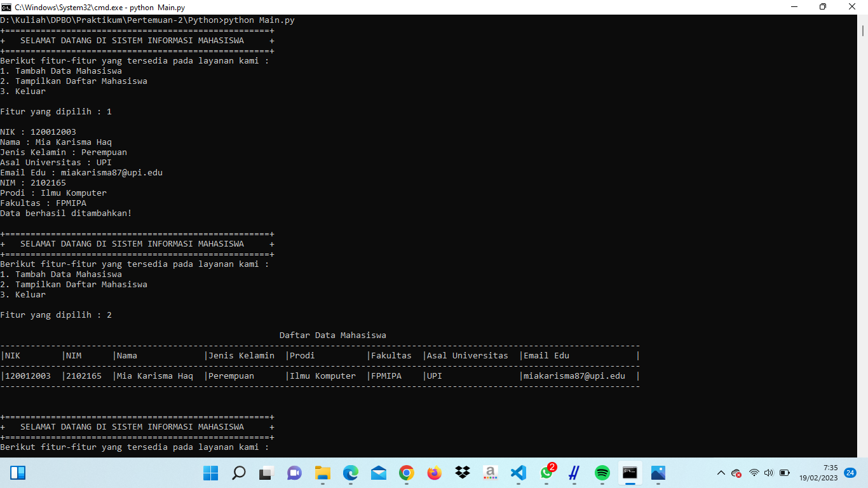
Task: Launch the Amazon app
Action: coord(491,473)
